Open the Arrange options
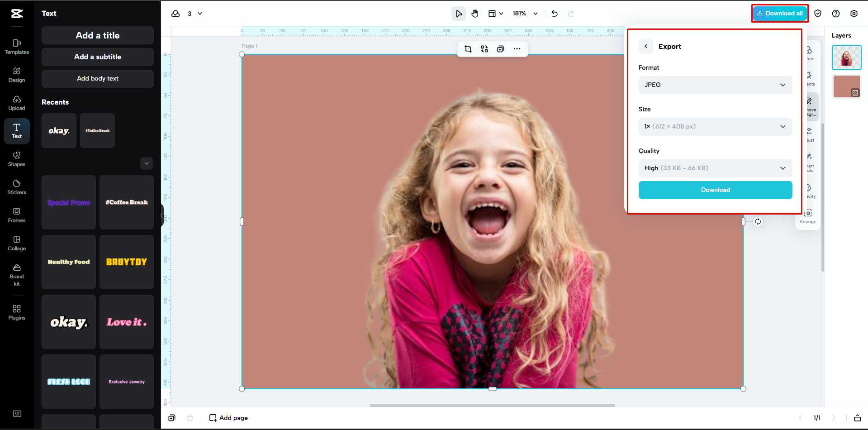Image resolution: width=868 pixels, height=430 pixels. [x=808, y=216]
